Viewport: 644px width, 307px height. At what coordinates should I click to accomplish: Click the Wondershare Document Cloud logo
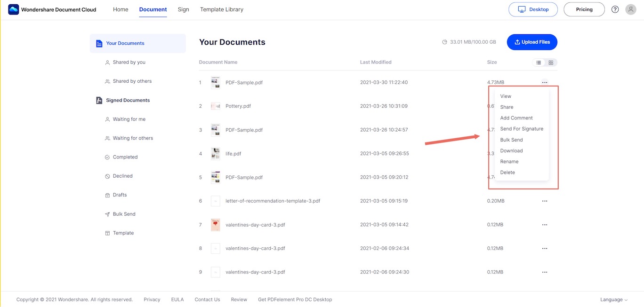pos(14,9)
